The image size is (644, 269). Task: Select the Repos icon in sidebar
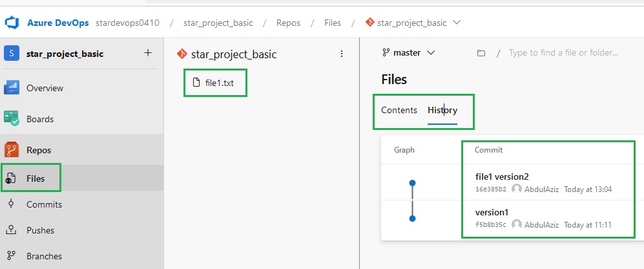coord(12,150)
